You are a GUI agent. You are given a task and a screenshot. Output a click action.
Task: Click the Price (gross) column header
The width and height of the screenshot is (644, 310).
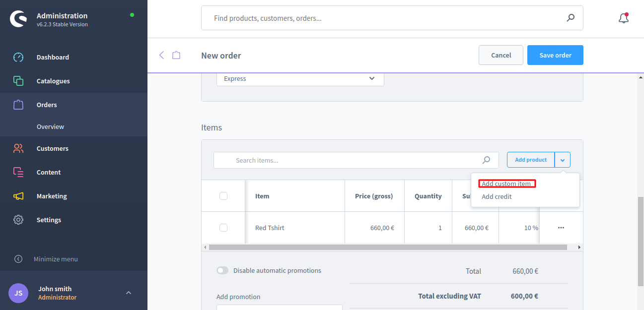click(x=374, y=196)
